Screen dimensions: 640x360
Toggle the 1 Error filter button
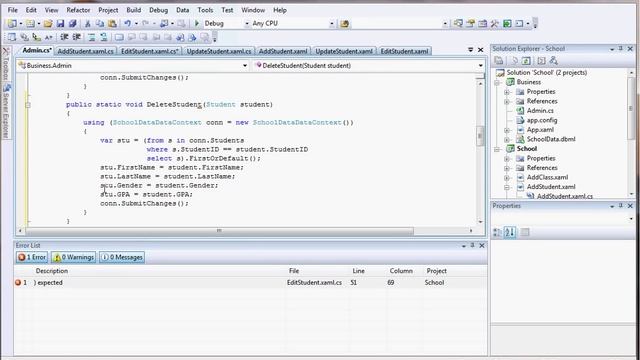tap(32, 257)
